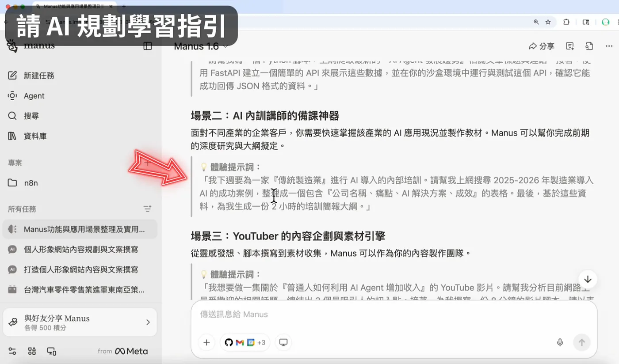Click the 分享 share button

(542, 46)
